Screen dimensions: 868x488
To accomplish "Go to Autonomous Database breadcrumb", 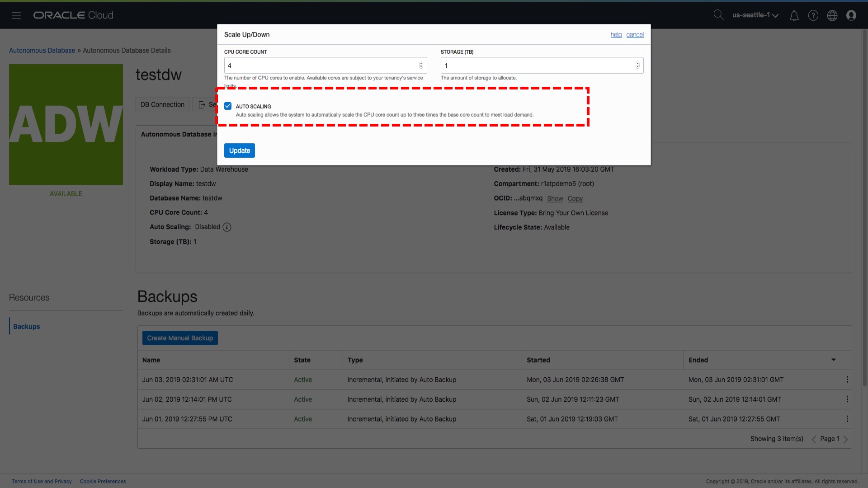I will pos(42,51).
